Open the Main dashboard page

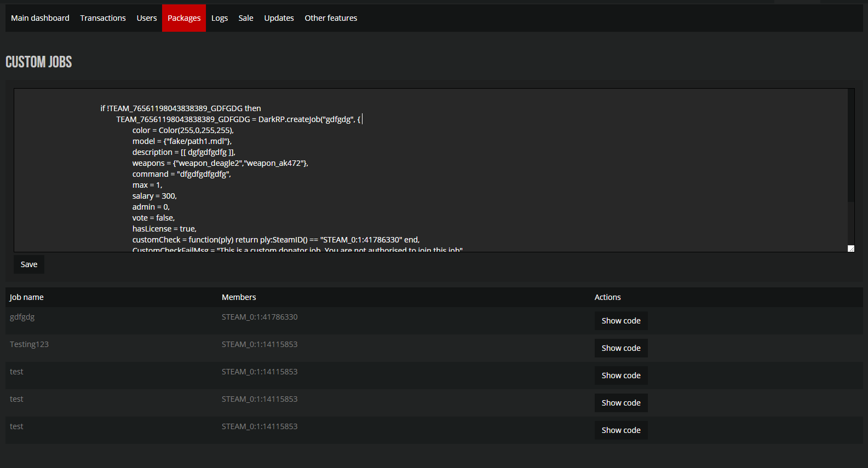[x=40, y=18]
